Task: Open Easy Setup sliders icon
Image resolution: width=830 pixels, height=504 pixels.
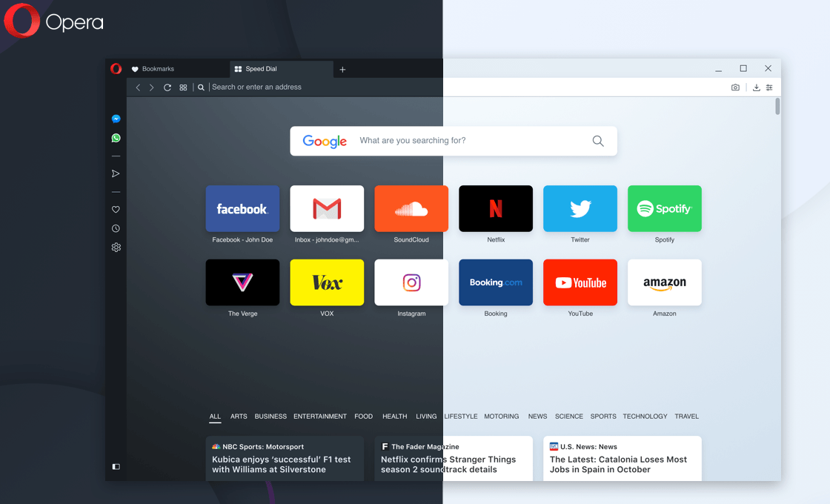Action: [769, 87]
